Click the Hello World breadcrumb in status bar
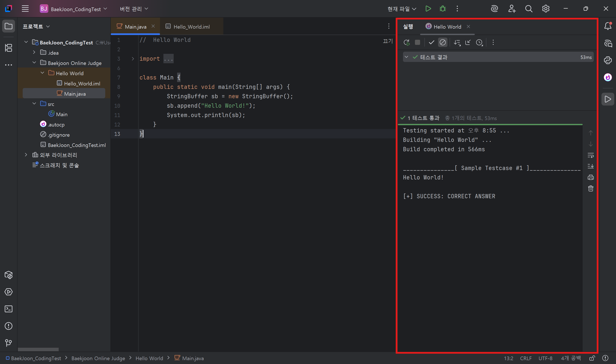Screen dimensions: 616x364 pos(149,358)
